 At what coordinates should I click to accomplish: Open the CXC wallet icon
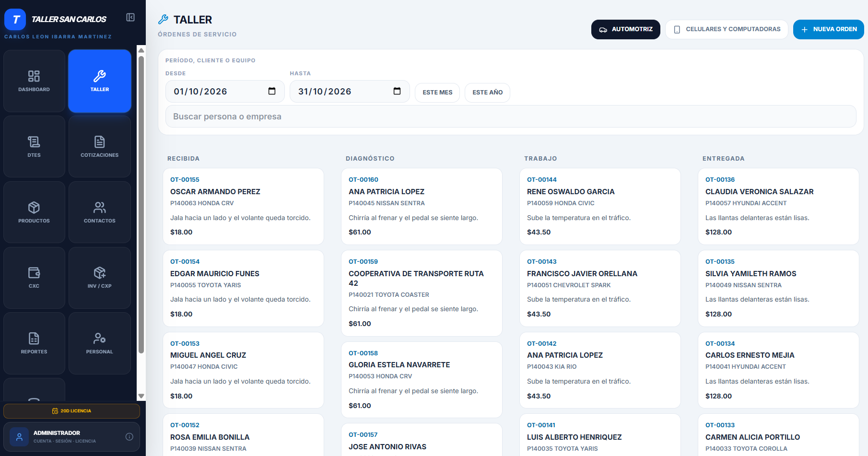point(34,273)
